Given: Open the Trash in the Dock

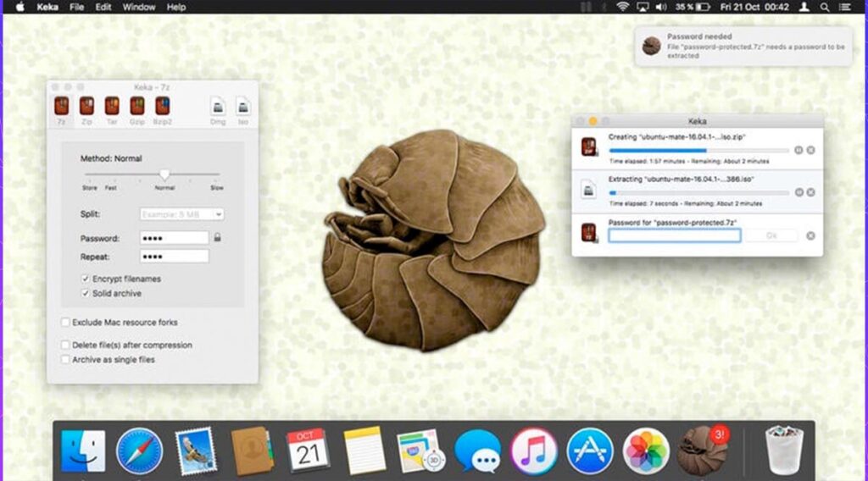Looking at the screenshot, I should tap(784, 451).
